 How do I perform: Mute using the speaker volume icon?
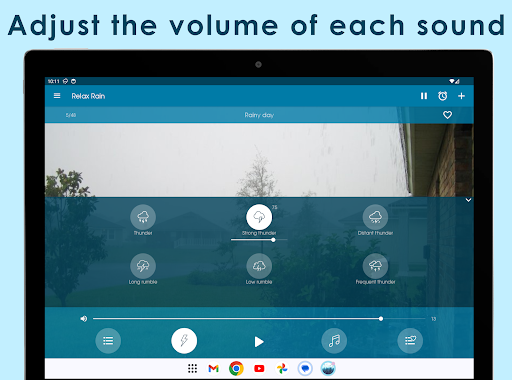coord(84,319)
